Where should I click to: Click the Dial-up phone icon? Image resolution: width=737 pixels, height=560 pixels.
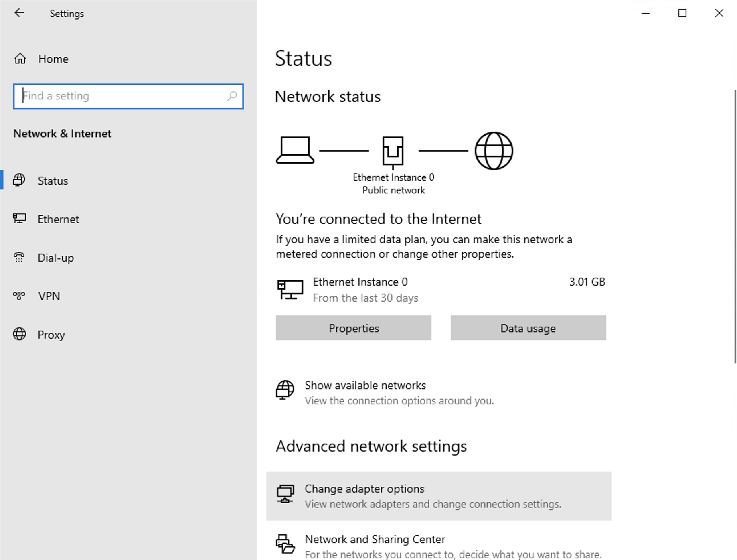pos(19,257)
